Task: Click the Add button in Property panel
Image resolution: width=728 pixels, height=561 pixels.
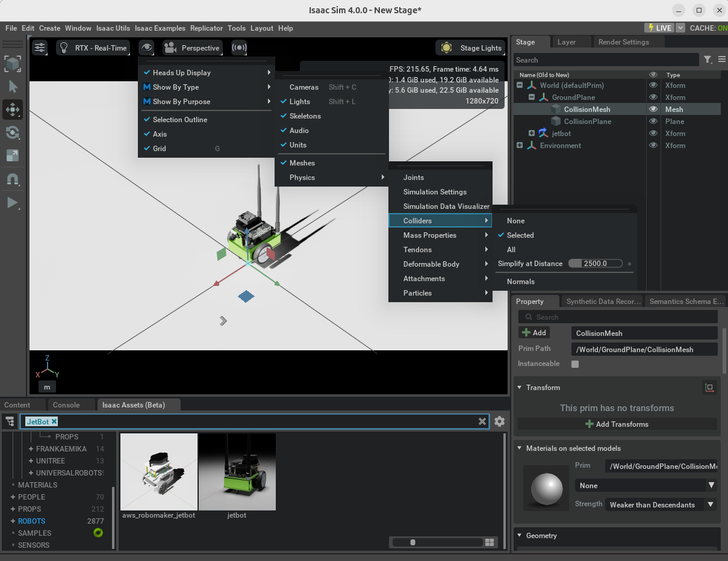Action: click(534, 333)
